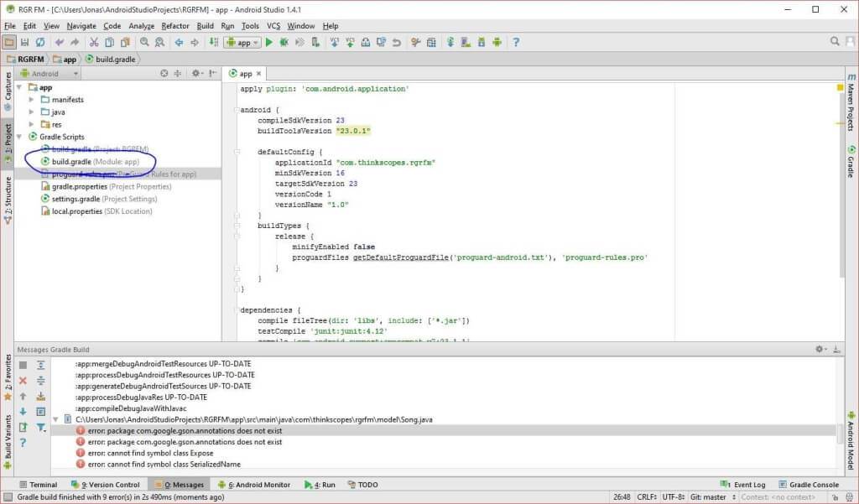Click the scroll from source icon in Project pane
Image resolution: width=859 pixels, height=504 pixels.
[x=164, y=73]
